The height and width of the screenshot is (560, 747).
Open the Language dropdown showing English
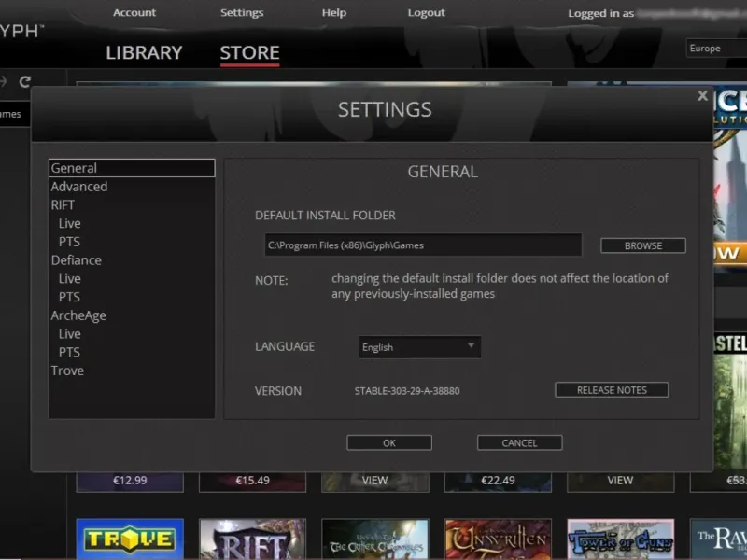(x=419, y=346)
